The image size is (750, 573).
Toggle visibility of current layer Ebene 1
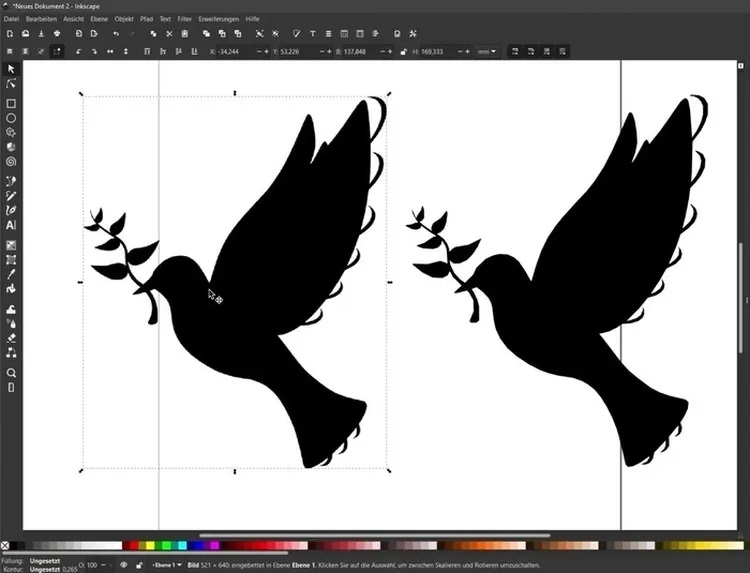[123, 565]
